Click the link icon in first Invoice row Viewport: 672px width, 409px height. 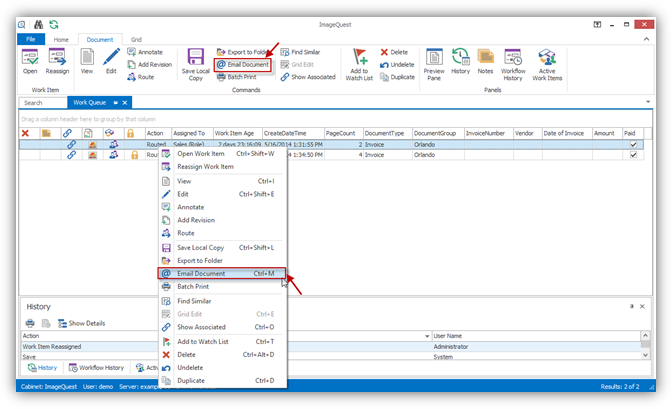(71, 144)
